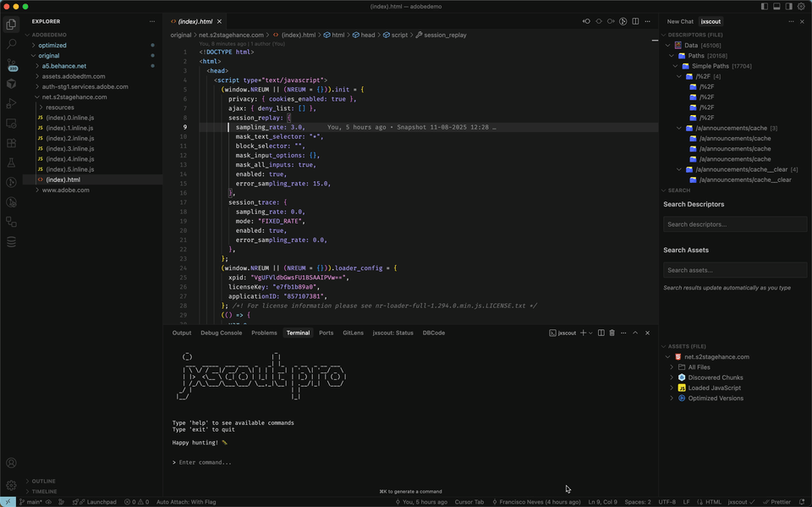Open Source Control view in activity bar
The height and width of the screenshot is (507, 812).
click(12, 63)
